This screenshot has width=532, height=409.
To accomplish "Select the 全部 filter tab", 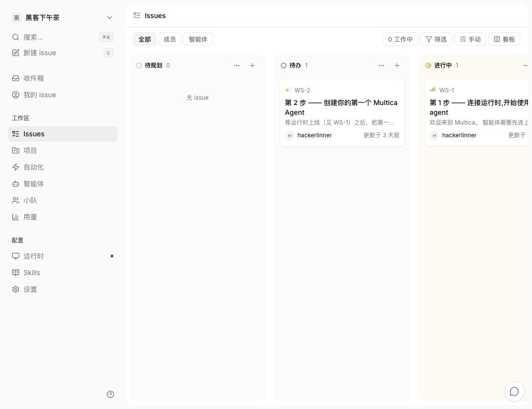I will point(145,40).
